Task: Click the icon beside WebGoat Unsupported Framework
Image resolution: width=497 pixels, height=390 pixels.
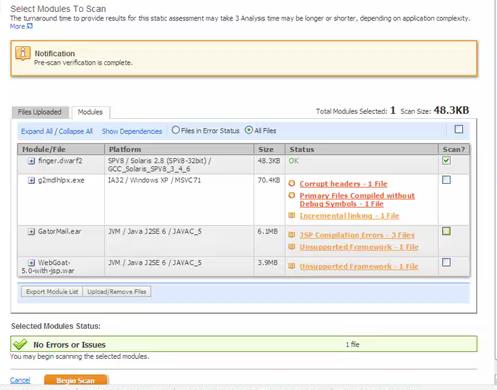Action: (x=292, y=266)
